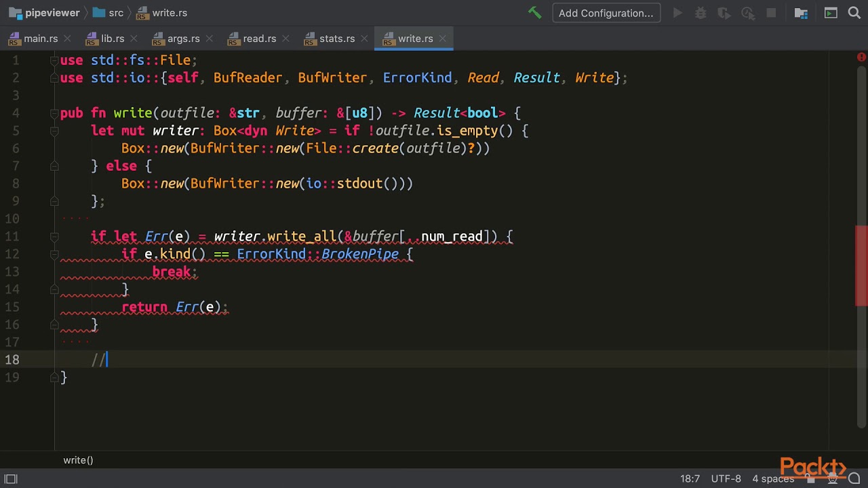Close the main.rs tab

pos(66,39)
